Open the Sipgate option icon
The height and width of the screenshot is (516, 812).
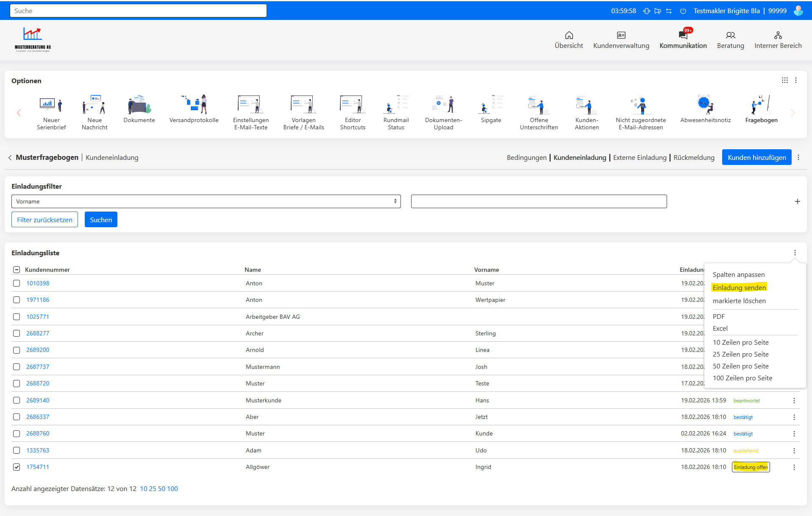pos(491,104)
